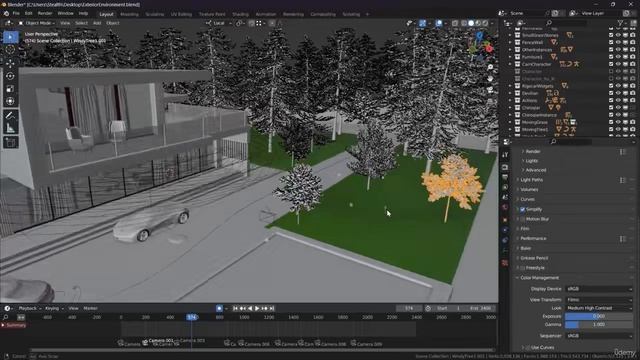Enable the Motion Blur checkbox
The image size is (640, 360).
522,219
